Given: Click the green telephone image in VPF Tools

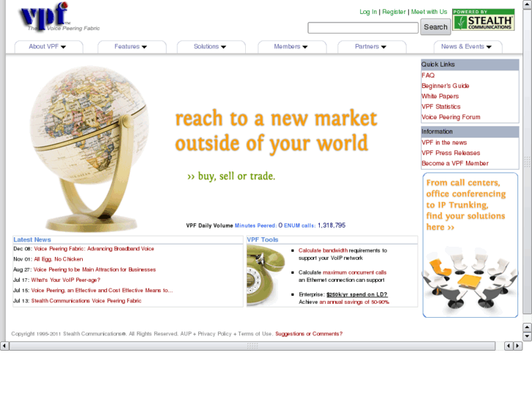Looking at the screenshot, I should (x=266, y=275).
